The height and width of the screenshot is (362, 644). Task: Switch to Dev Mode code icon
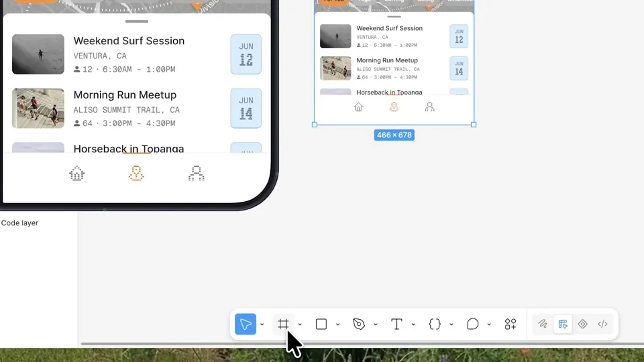point(602,324)
